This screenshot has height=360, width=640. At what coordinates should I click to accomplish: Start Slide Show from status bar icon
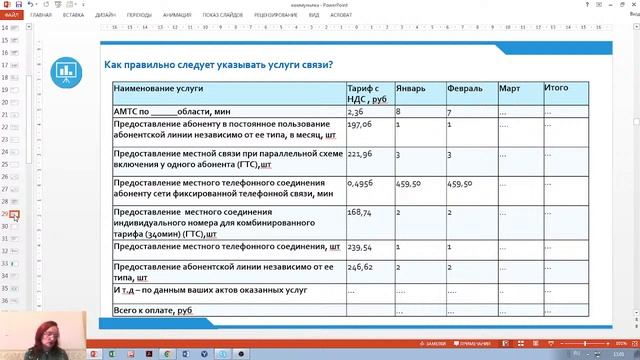(x=551, y=344)
